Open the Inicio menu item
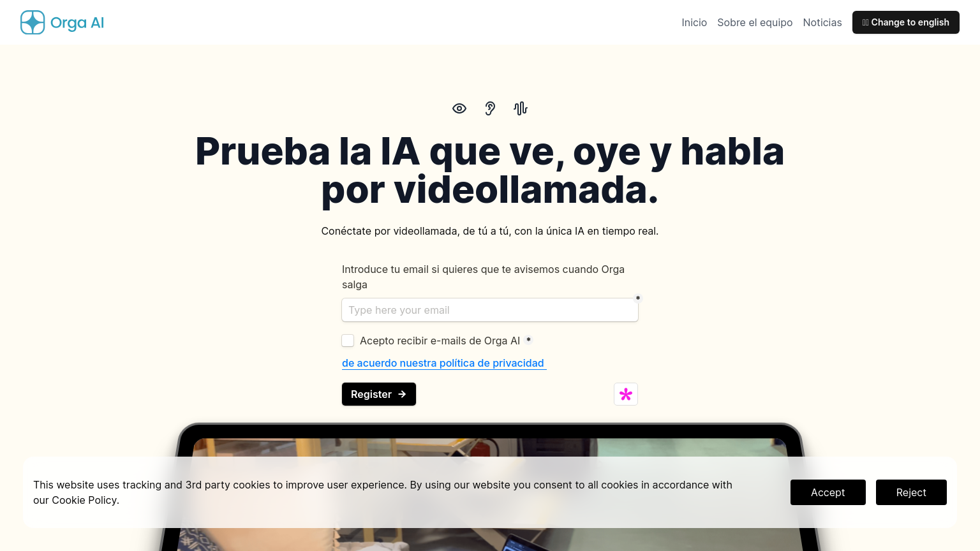This screenshot has height=551, width=980. coord(694,22)
